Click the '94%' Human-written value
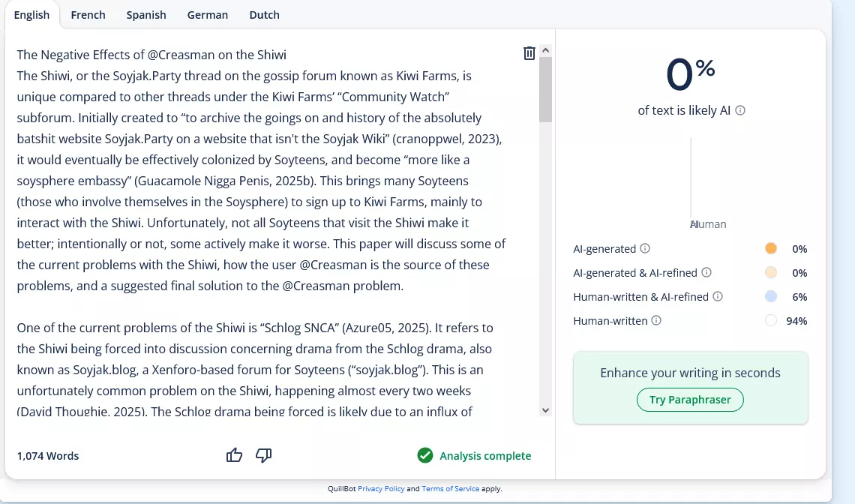Image resolution: width=855 pixels, height=504 pixels. click(x=796, y=321)
